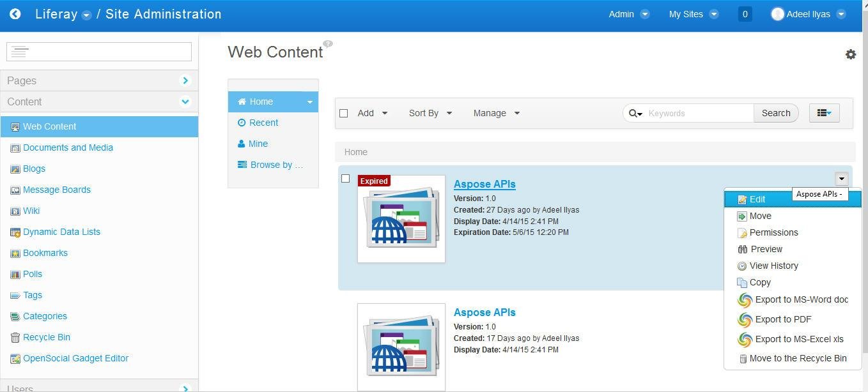Click the Web Content help question icon

328,44
